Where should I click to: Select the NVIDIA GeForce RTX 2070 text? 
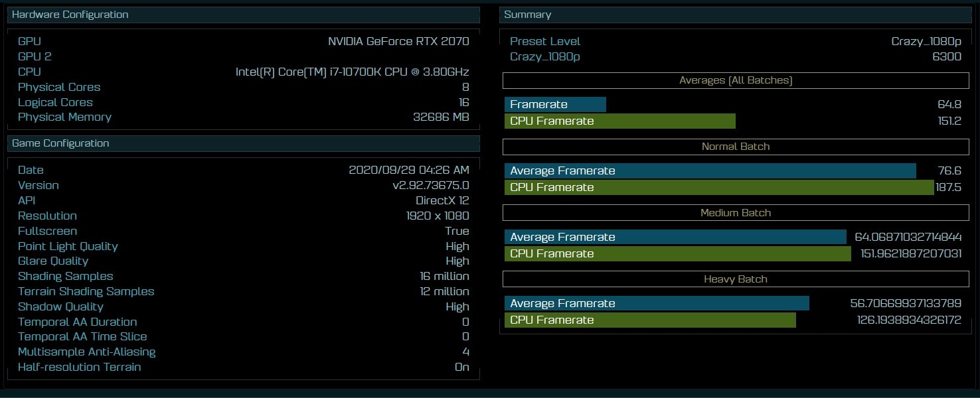[x=398, y=41]
